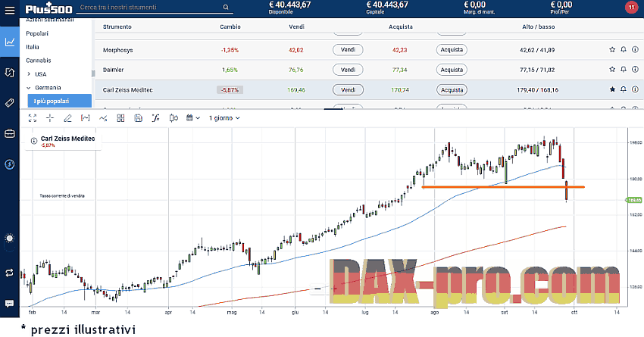644x337 pixels.
Task: Select the pencil drawing tool
Action: [x=67, y=118]
